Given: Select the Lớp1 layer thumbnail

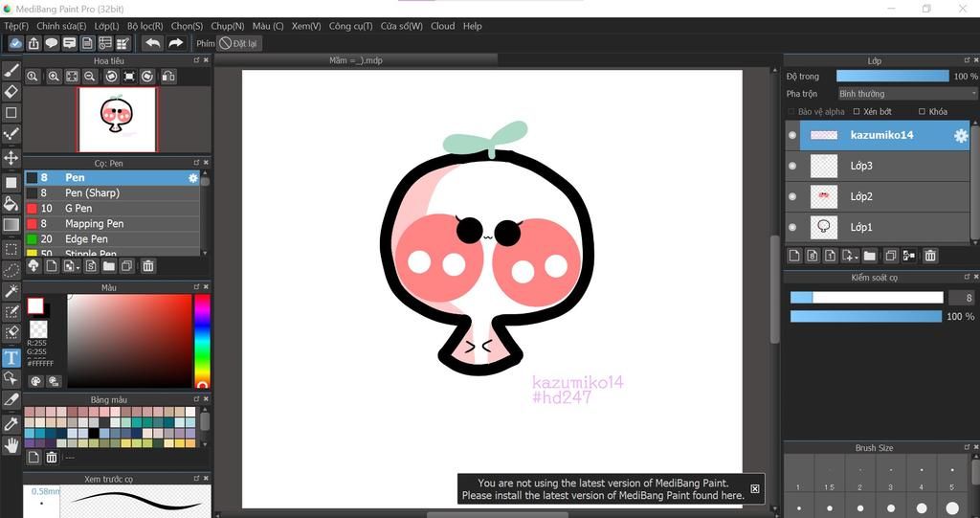Looking at the screenshot, I should [x=823, y=227].
